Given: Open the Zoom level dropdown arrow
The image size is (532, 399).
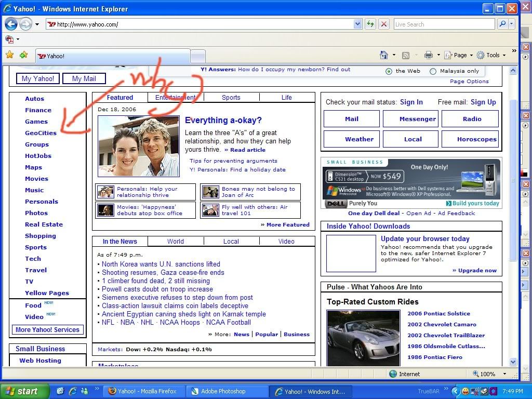Looking at the screenshot, I should tap(504, 374).
